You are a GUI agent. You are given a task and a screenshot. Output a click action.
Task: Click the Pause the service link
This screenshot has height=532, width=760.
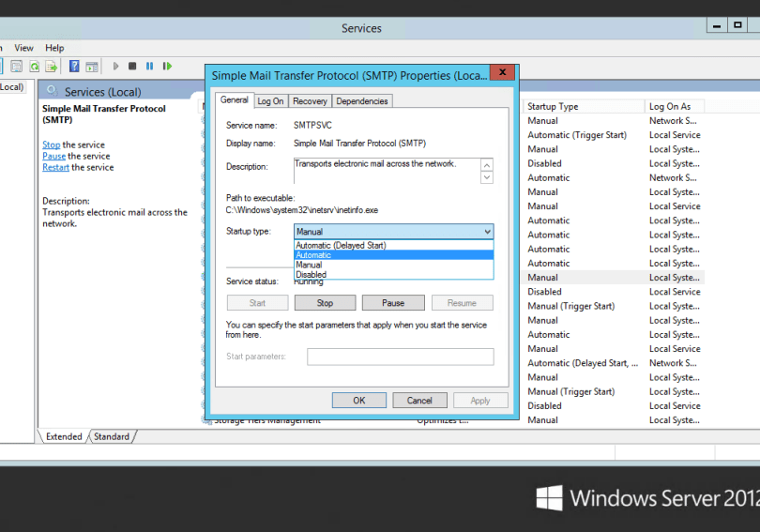click(x=53, y=156)
